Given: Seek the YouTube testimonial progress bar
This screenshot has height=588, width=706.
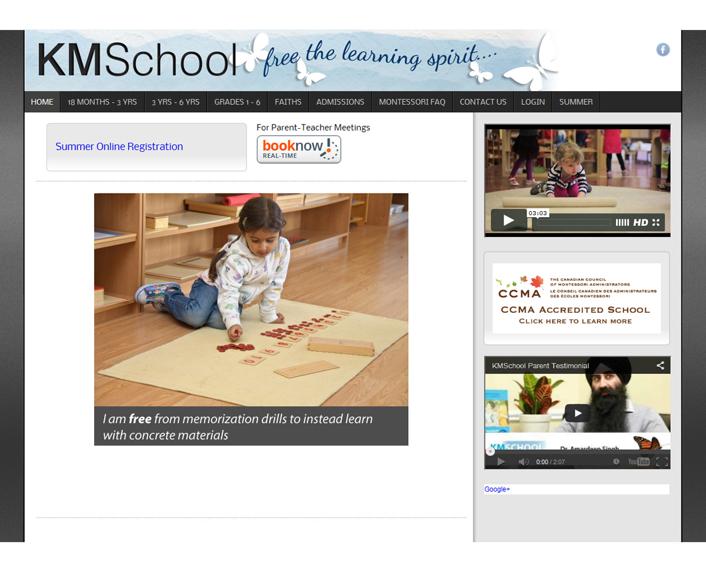Looking at the screenshot, I should pyautogui.click(x=577, y=452).
